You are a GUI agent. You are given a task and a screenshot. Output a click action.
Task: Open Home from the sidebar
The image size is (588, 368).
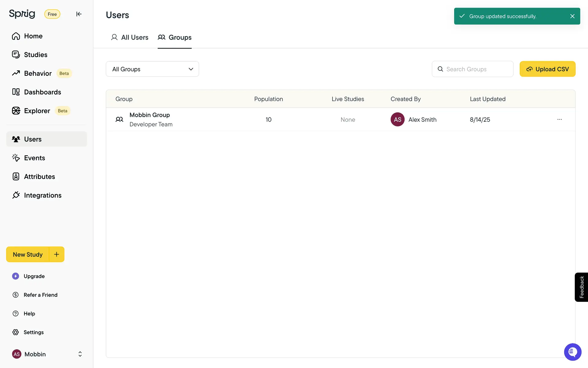pyautogui.click(x=33, y=36)
